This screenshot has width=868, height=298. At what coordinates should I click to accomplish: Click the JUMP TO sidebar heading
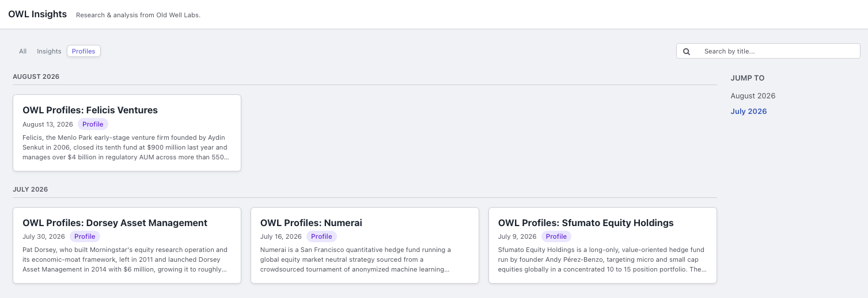coord(748,78)
